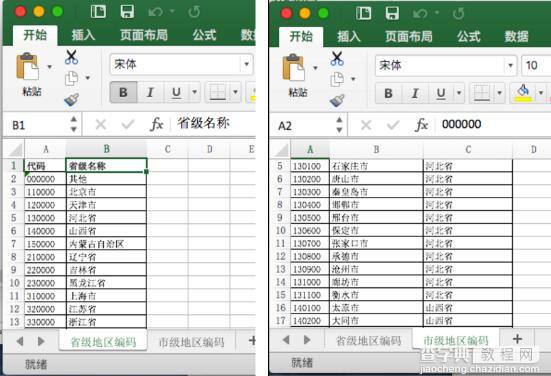The height and width of the screenshot is (376, 551).
Task: Click Undo arrow in right window title bar
Action: pyautogui.click(x=421, y=14)
